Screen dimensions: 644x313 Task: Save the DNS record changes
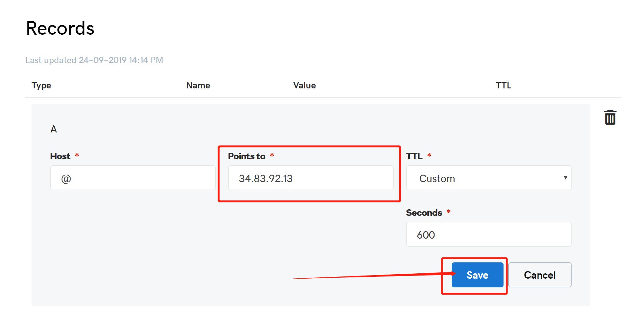(x=477, y=275)
